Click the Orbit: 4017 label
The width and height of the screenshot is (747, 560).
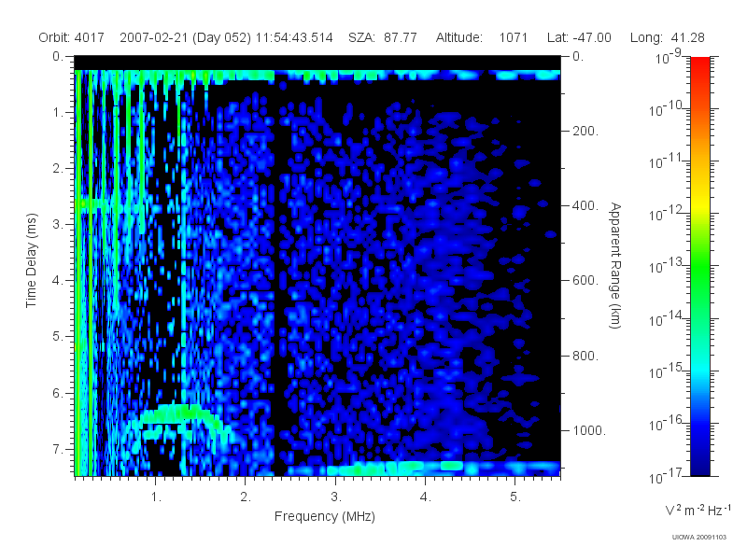click(x=72, y=37)
